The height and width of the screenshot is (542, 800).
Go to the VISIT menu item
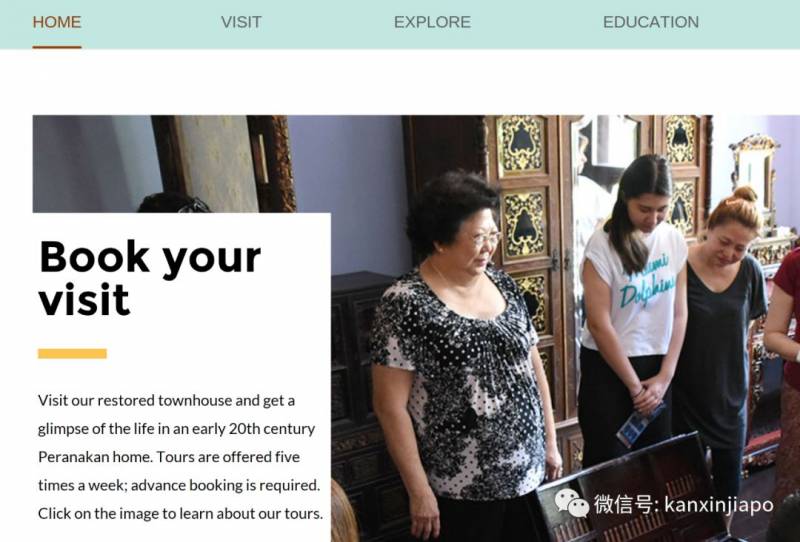tap(241, 22)
